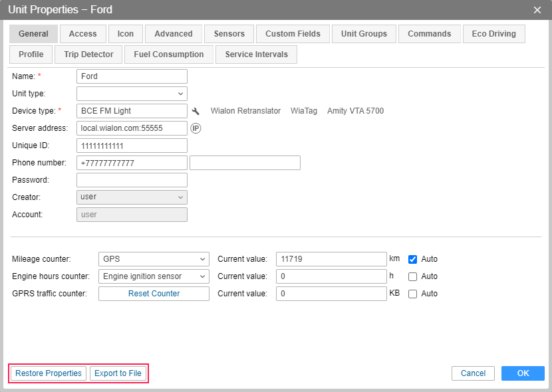Viewport: 552px width, 392px height.
Task: Expand the Mileage counter GPS dropdown
Action: [154, 259]
